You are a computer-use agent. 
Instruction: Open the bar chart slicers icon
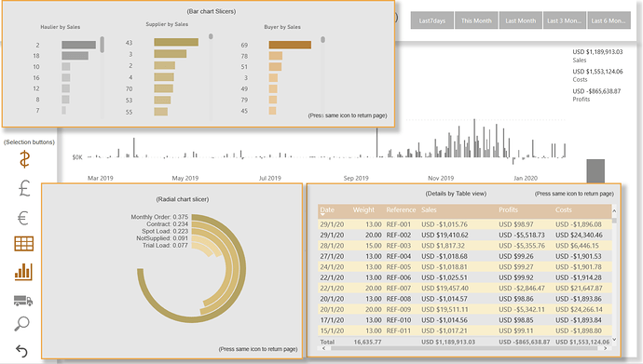(23, 272)
